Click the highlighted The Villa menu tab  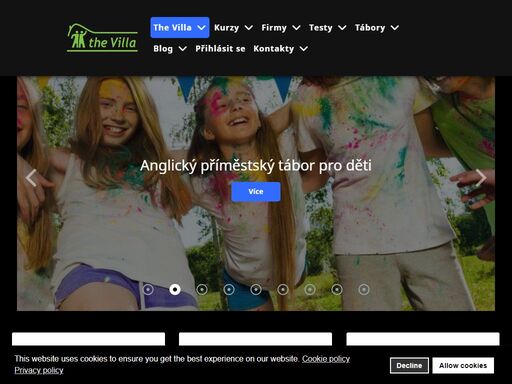click(180, 27)
